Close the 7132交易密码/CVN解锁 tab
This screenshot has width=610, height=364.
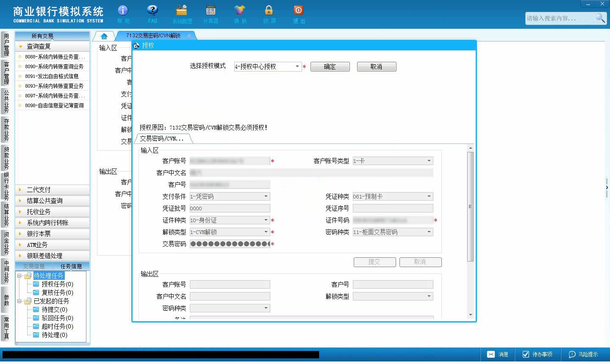(x=189, y=36)
